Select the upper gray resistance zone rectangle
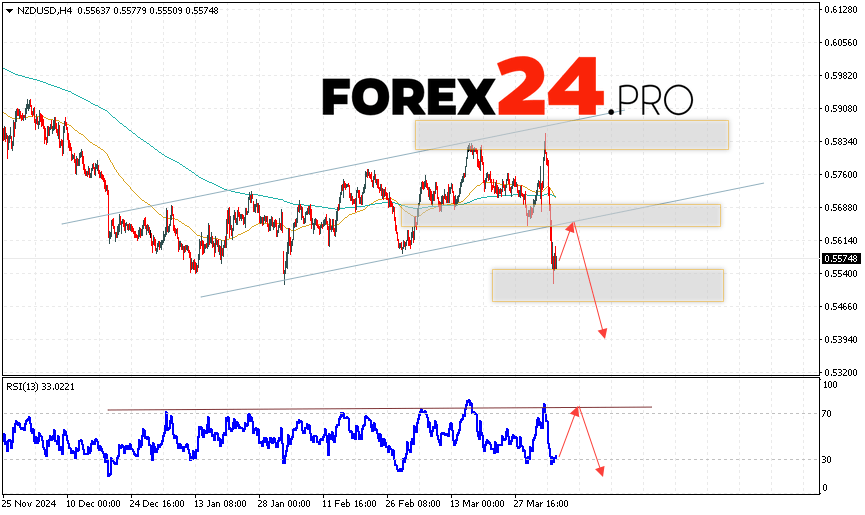This screenshot has height=515, width=865. pyautogui.click(x=571, y=135)
